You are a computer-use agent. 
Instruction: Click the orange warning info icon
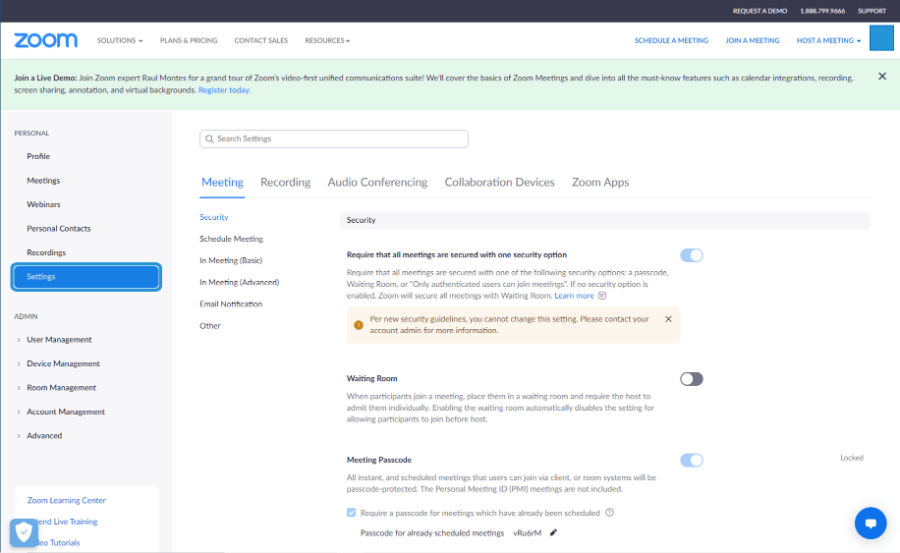click(x=358, y=325)
